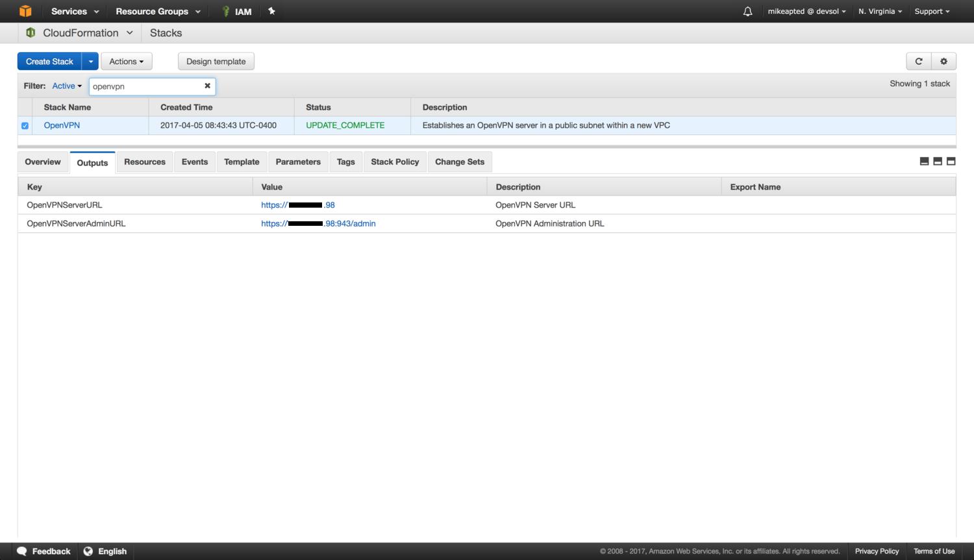Click the Design template button
This screenshot has width=974, height=560.
coord(216,62)
